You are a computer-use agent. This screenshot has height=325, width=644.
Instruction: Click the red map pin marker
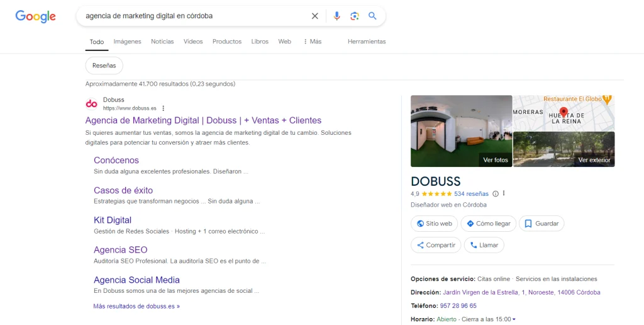(x=563, y=112)
